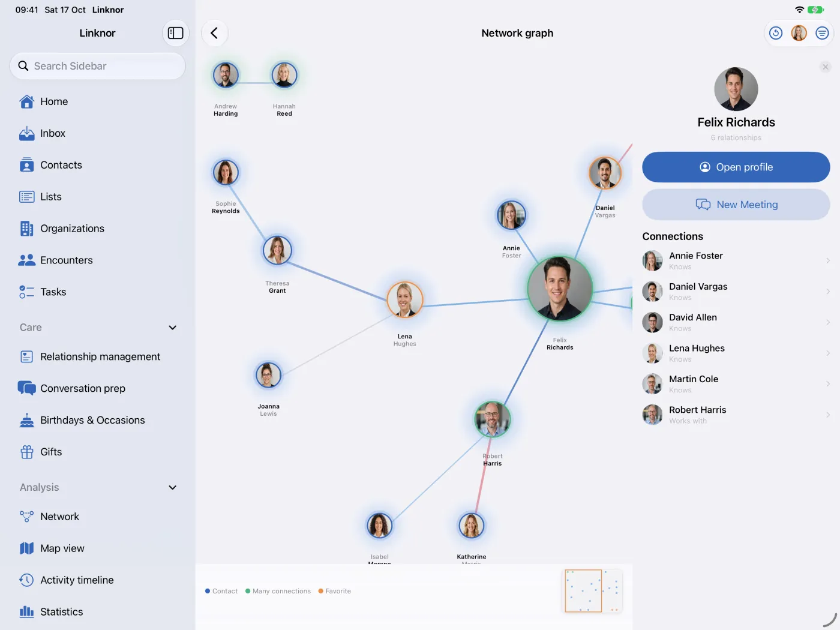This screenshot has width=840, height=630.
Task: Open Map view in the sidebar
Action: point(98,548)
